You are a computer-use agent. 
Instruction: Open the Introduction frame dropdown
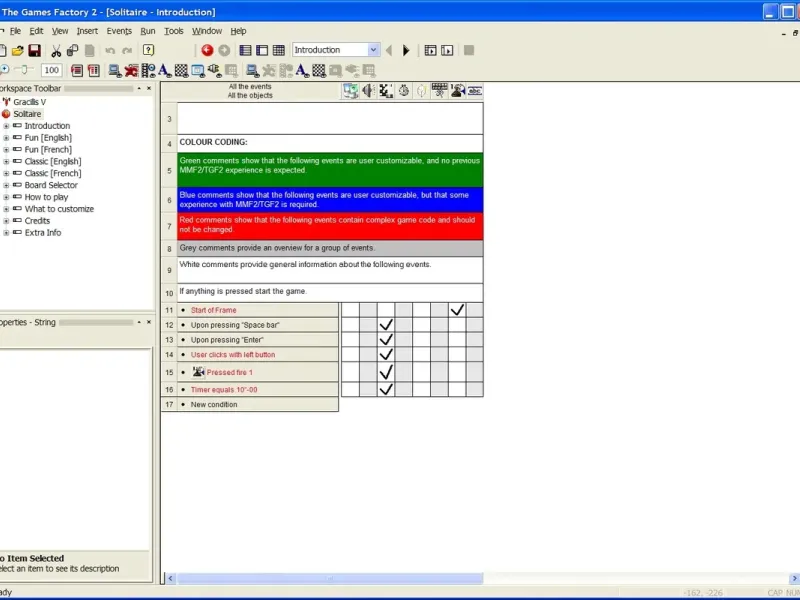(373, 50)
